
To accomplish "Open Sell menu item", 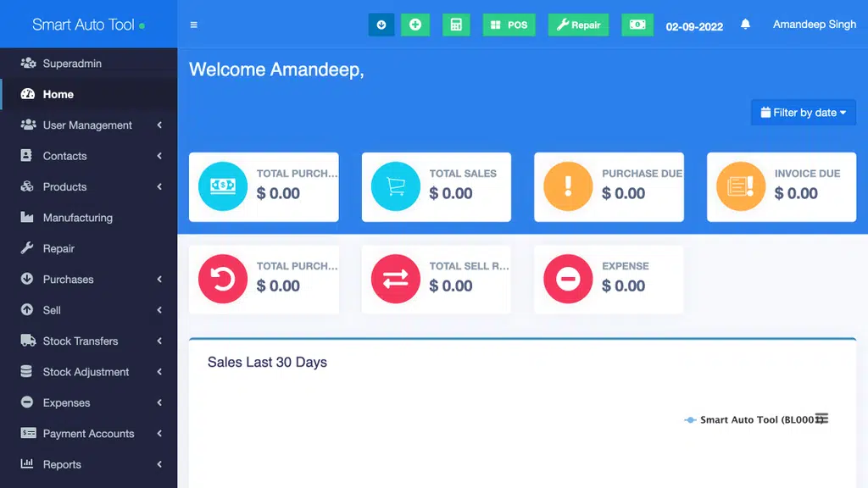I will tap(88, 310).
